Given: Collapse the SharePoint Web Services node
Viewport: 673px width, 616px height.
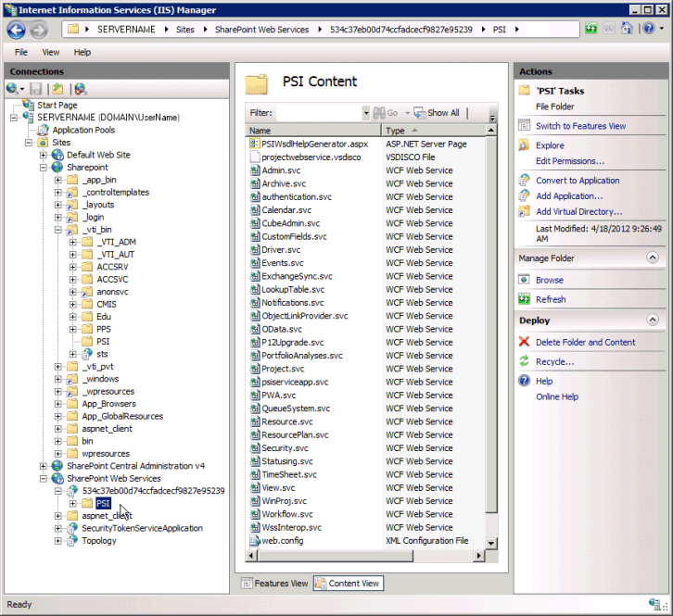Looking at the screenshot, I should click(43, 478).
